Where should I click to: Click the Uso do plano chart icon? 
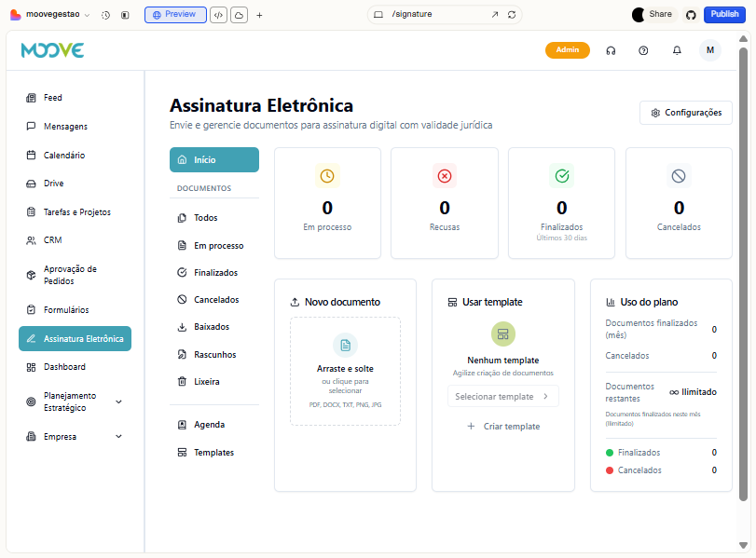[611, 302]
